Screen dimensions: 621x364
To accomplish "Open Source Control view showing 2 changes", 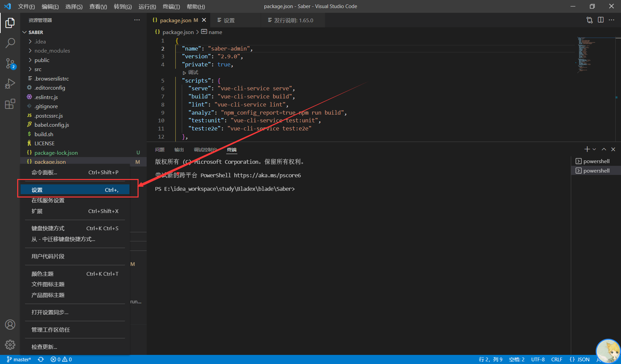I will pyautogui.click(x=10, y=63).
